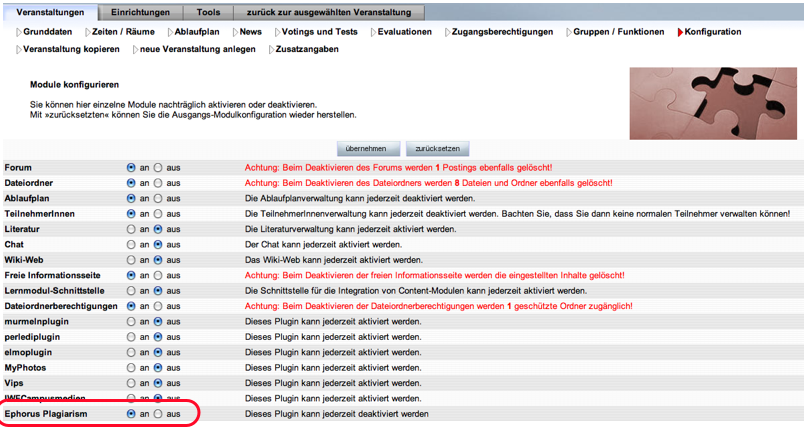Set Forum module to an

point(131,168)
